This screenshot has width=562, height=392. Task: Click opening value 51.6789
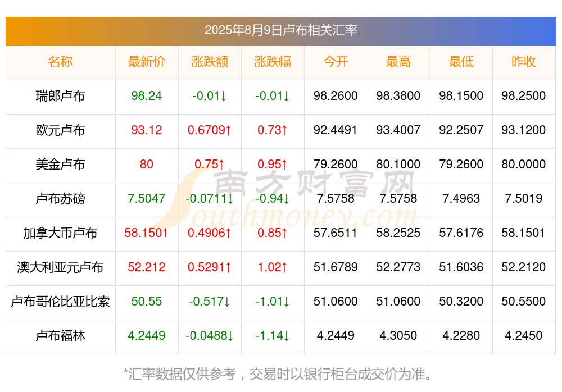point(336,267)
